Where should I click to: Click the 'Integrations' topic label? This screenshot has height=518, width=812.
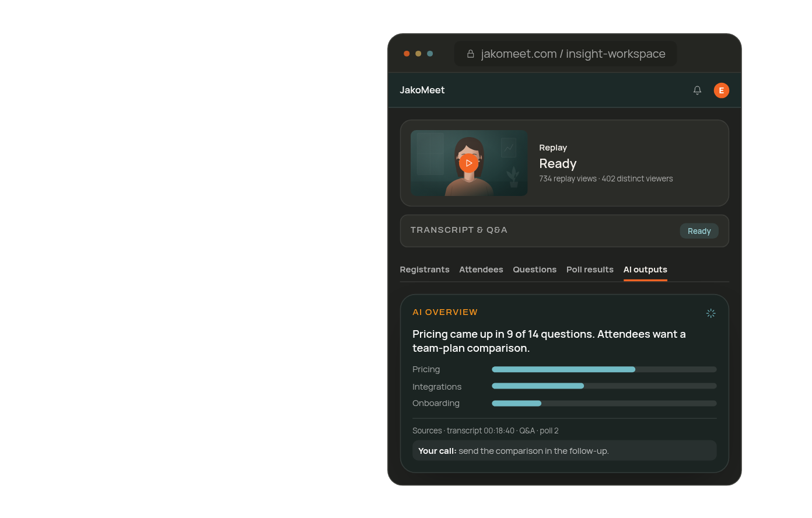click(x=437, y=387)
